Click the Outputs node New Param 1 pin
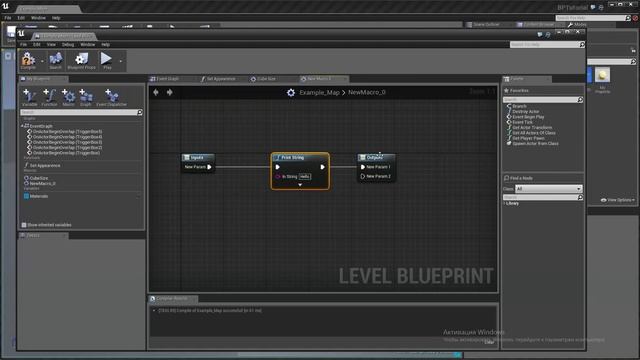 [x=362, y=167]
